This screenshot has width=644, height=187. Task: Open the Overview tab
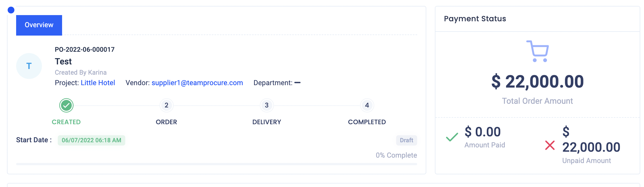pos(39,25)
